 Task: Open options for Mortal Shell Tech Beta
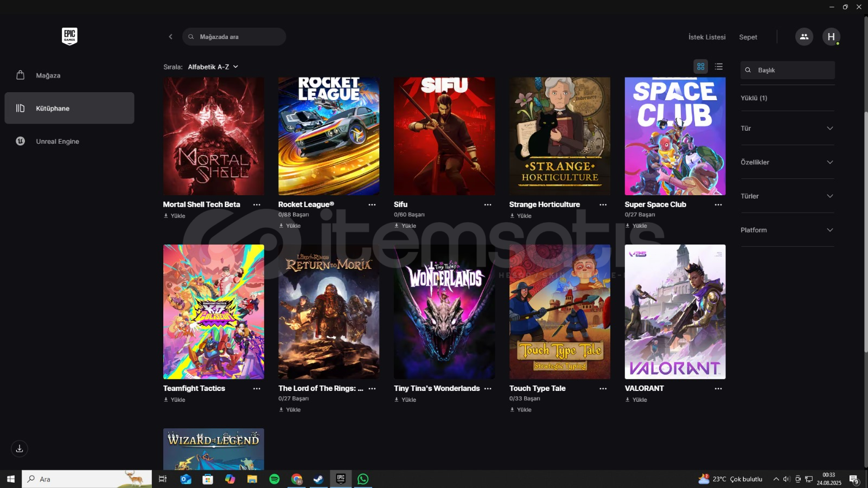tap(257, 205)
